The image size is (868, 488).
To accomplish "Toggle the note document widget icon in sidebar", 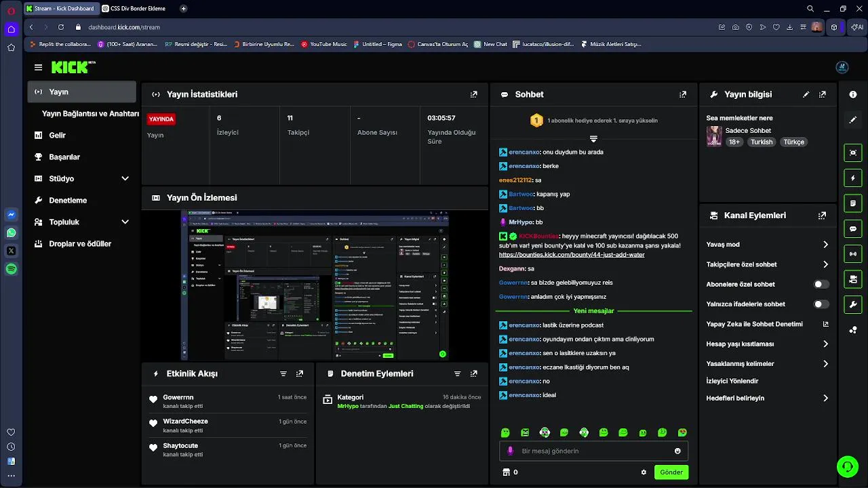I will (x=853, y=203).
